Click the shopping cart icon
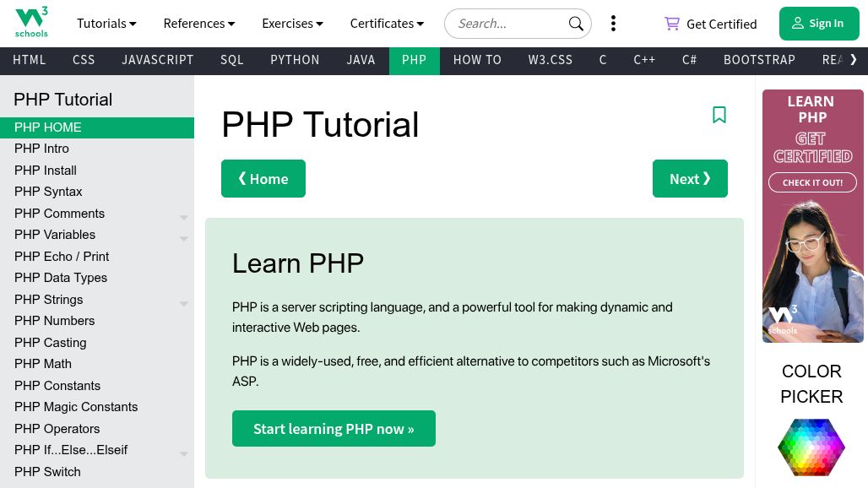868x488 pixels. coord(672,24)
